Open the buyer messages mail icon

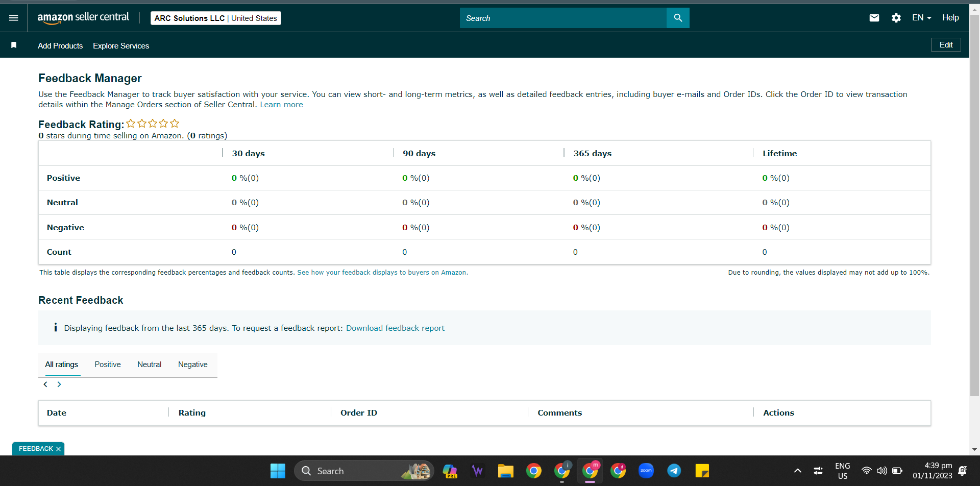[874, 18]
